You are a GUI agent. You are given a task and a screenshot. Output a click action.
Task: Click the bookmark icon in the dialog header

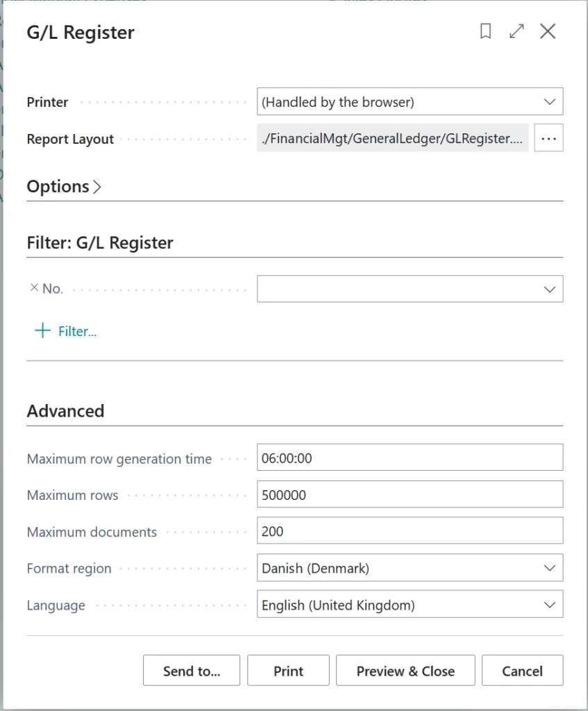485,31
